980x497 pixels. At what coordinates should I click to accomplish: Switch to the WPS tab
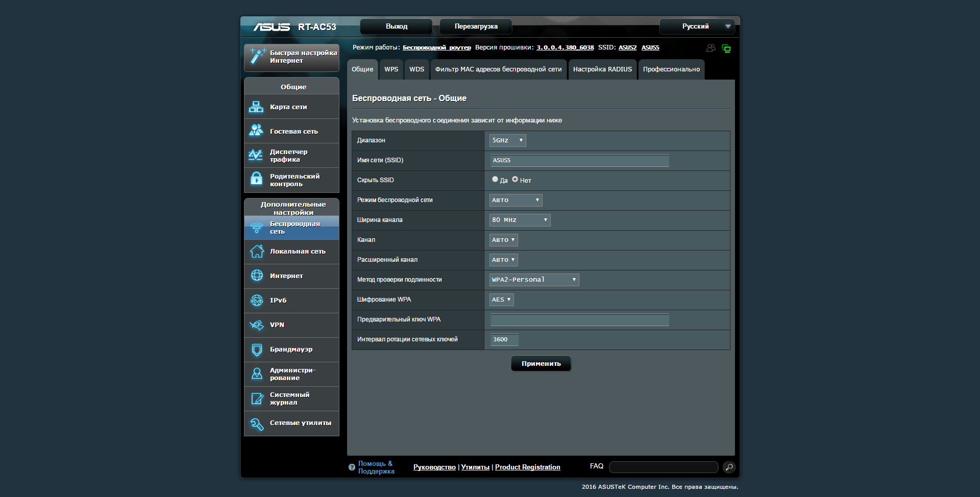(x=391, y=69)
